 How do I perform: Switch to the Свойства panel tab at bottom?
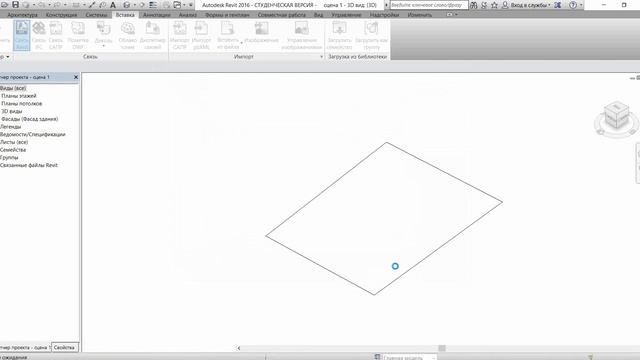coord(64,347)
